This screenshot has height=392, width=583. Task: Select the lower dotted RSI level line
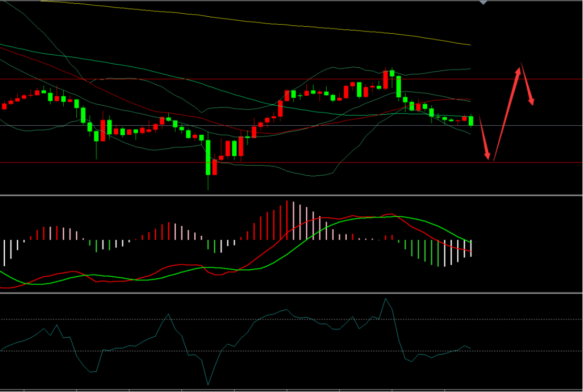[291, 351]
